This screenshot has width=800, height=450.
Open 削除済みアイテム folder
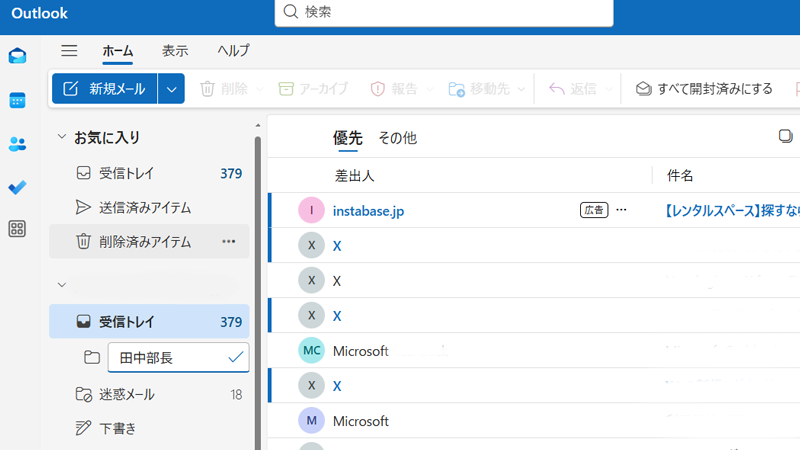click(149, 241)
